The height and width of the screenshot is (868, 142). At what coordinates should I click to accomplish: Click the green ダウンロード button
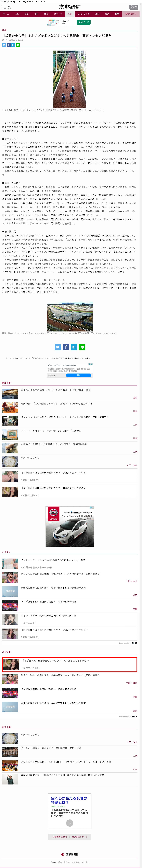tap(83, 22)
